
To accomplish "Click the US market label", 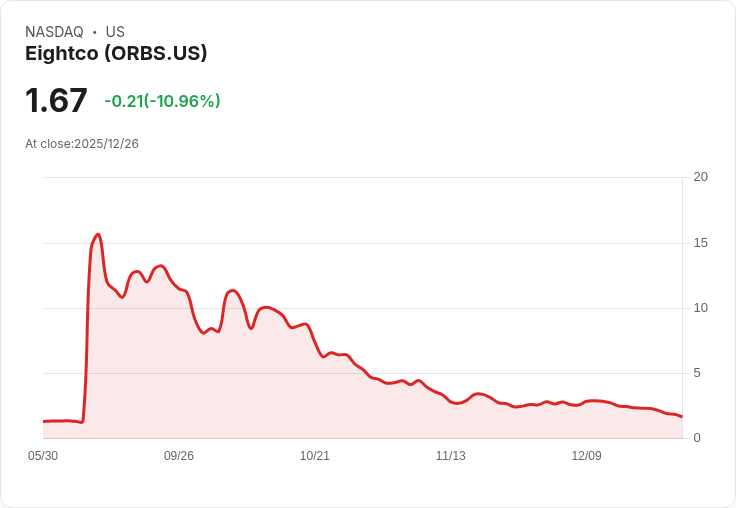I will tap(115, 32).
